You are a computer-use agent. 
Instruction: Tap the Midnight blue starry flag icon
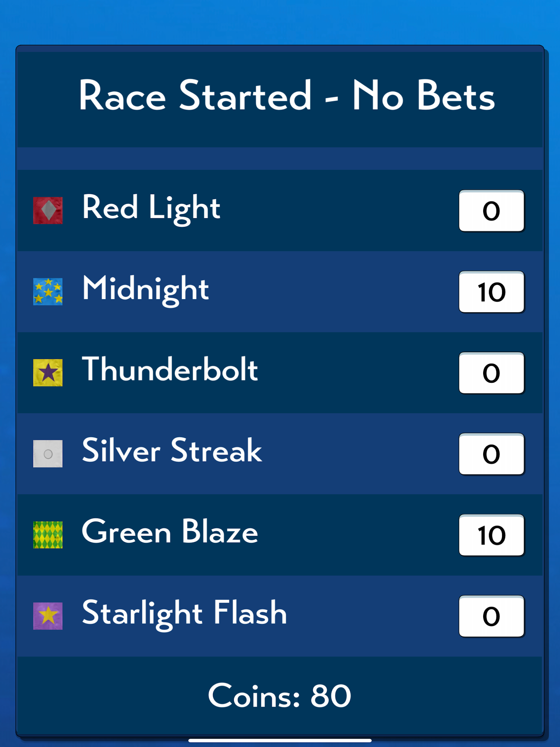tap(48, 291)
